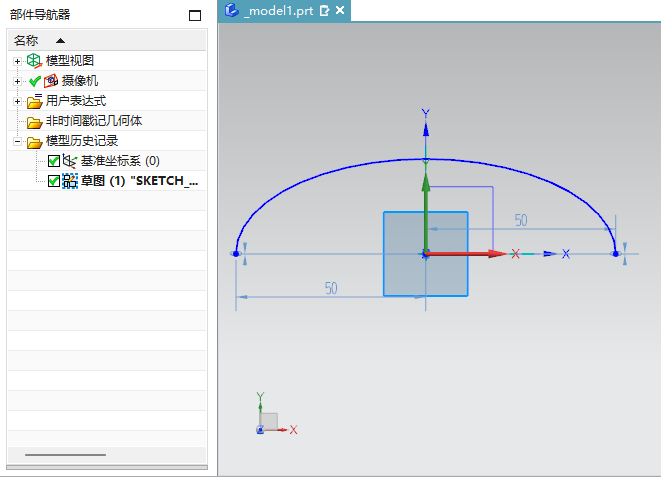The height and width of the screenshot is (477, 661).
Task: Click the upper right 50 dimension
Action: coord(521,220)
